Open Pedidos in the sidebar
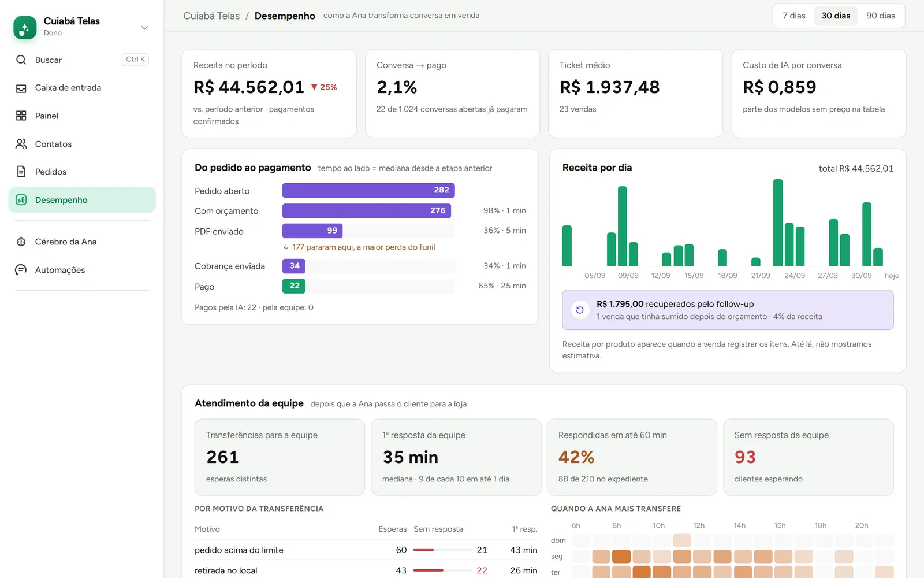The image size is (924, 578). [82, 172]
